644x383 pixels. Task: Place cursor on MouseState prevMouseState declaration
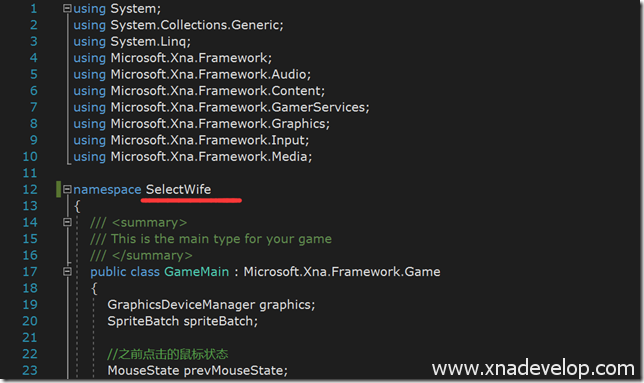point(198,370)
